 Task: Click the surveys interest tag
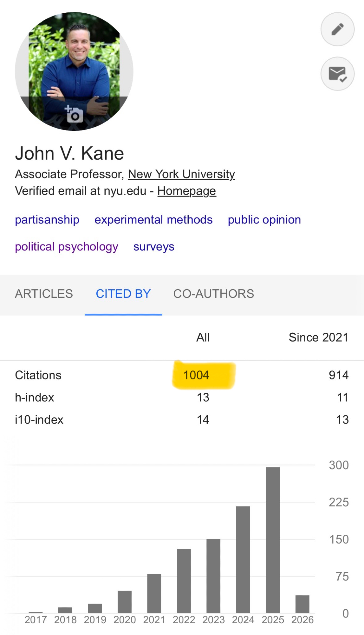coord(154,247)
